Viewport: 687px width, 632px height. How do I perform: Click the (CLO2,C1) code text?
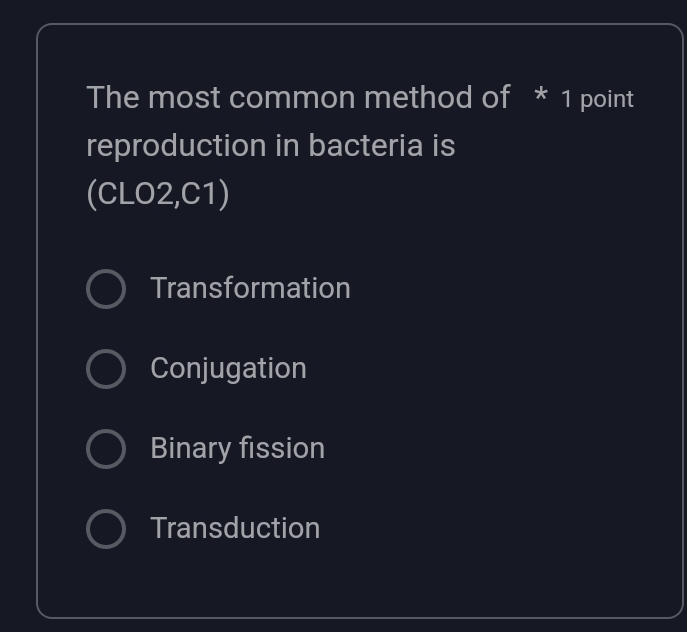(x=158, y=194)
